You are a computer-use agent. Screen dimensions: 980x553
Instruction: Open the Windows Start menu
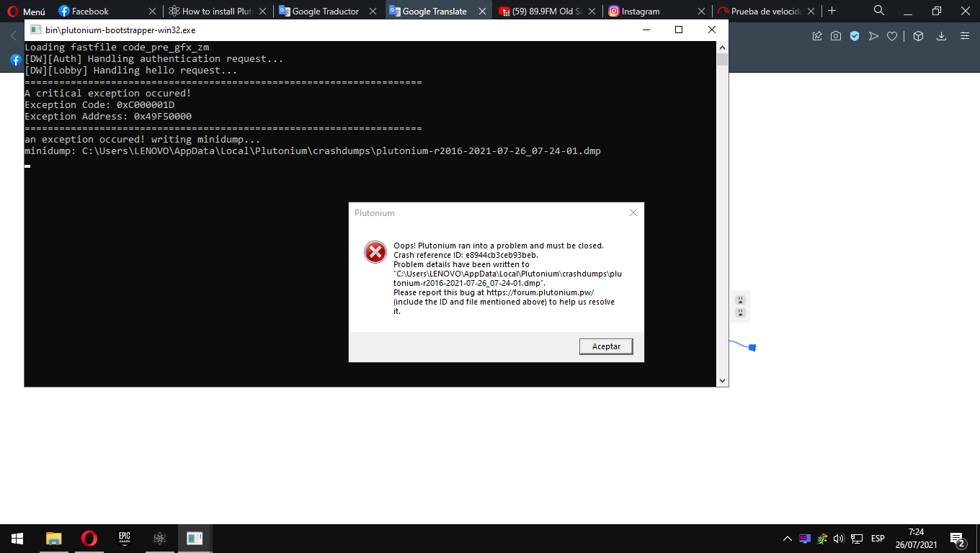tap(17, 539)
